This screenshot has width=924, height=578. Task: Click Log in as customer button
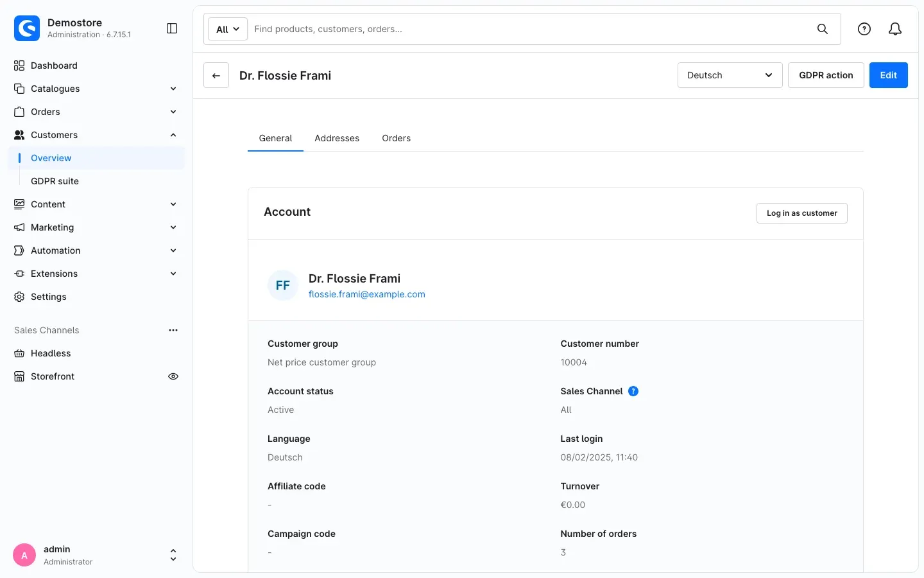802,213
